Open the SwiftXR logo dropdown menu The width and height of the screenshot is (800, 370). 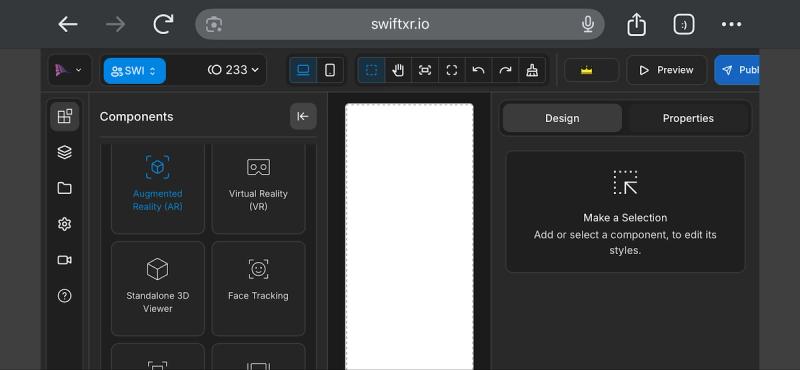pyautogui.click(x=69, y=70)
